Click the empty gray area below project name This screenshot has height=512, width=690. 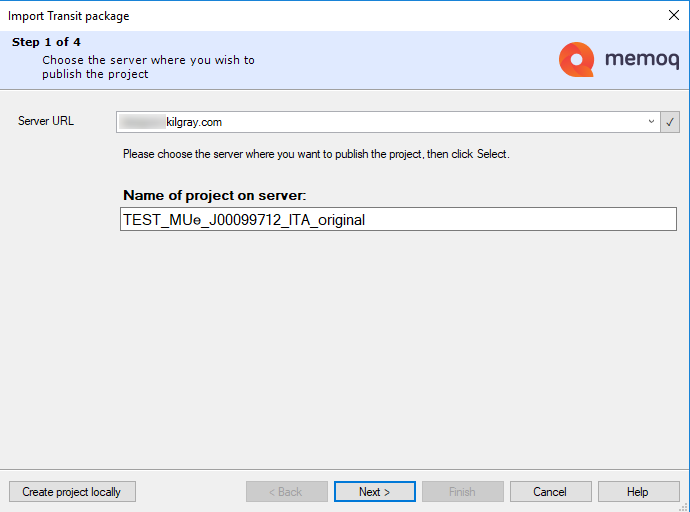pos(345,350)
